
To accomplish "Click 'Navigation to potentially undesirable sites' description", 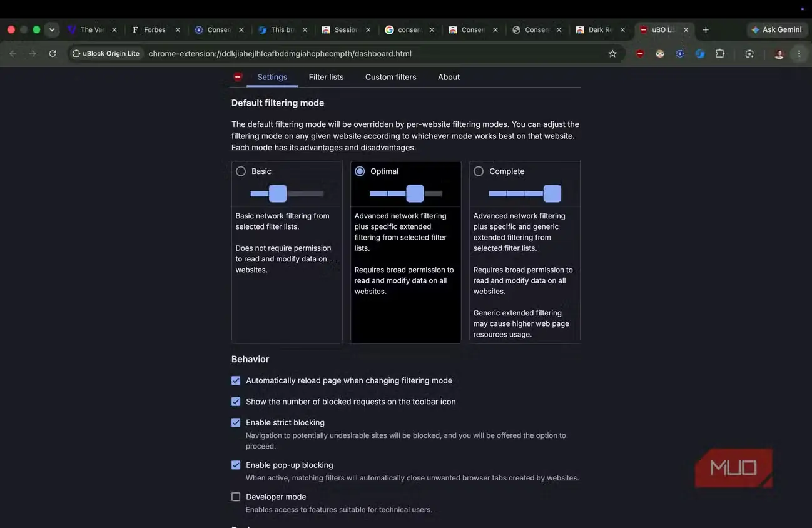I will 406,440.
